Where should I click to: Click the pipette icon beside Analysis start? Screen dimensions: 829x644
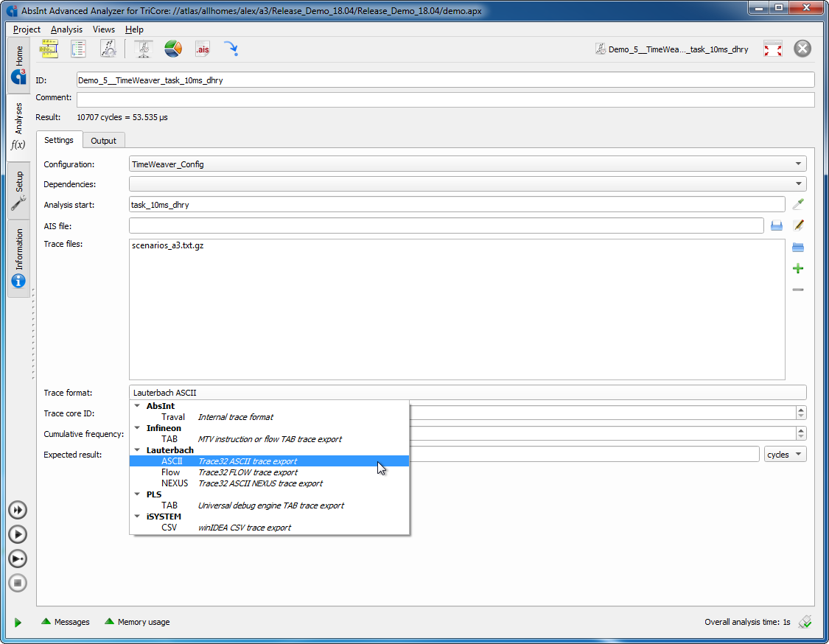tap(798, 204)
